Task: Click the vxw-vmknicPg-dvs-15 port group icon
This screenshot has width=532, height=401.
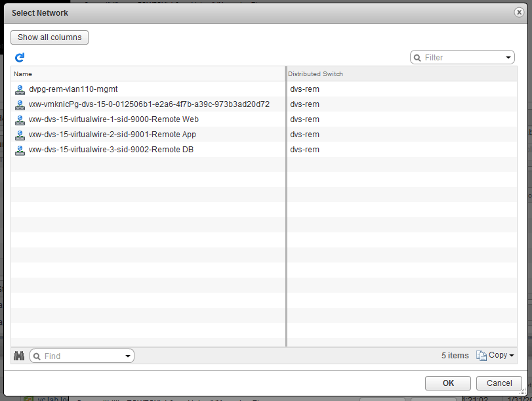Action: click(20, 104)
